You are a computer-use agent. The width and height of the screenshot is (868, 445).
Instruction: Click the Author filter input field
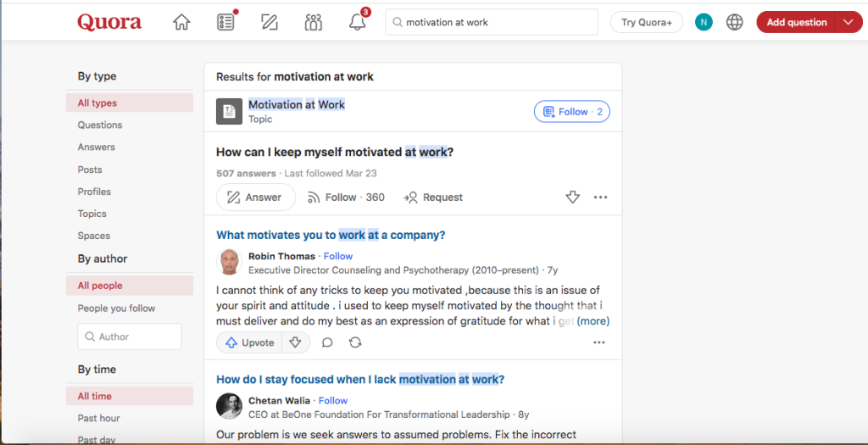(x=130, y=337)
